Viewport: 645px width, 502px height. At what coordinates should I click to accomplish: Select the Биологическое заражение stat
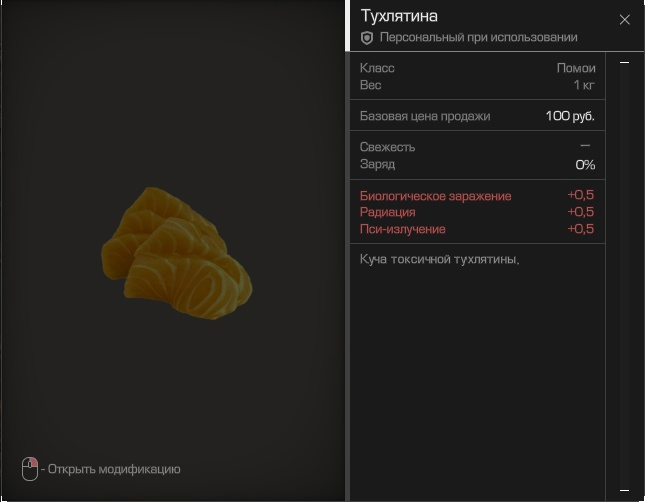[x=435, y=196]
